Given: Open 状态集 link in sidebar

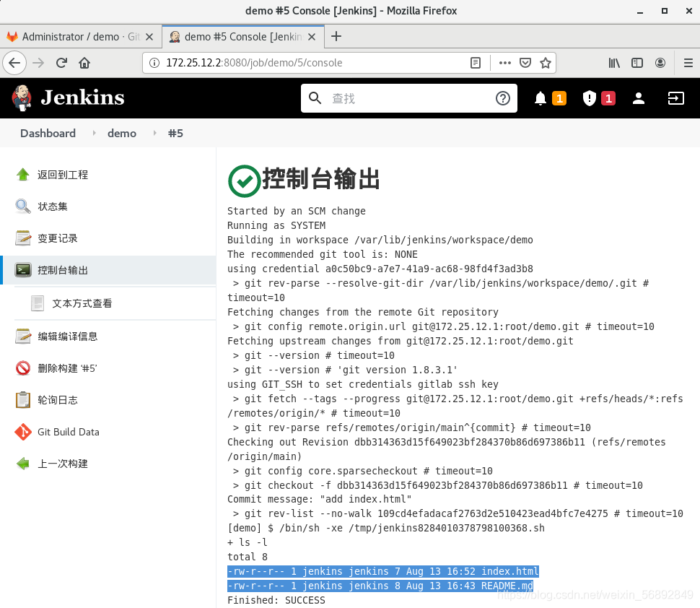Looking at the screenshot, I should [x=53, y=207].
